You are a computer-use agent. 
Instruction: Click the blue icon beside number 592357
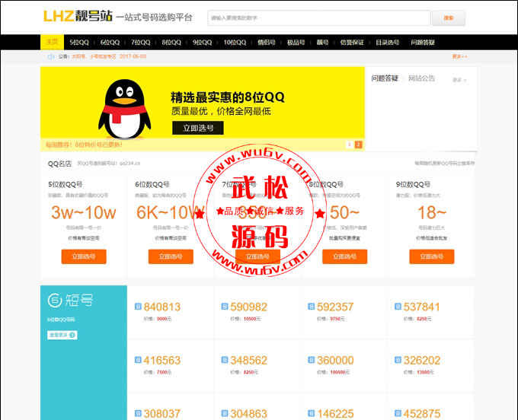(312, 307)
